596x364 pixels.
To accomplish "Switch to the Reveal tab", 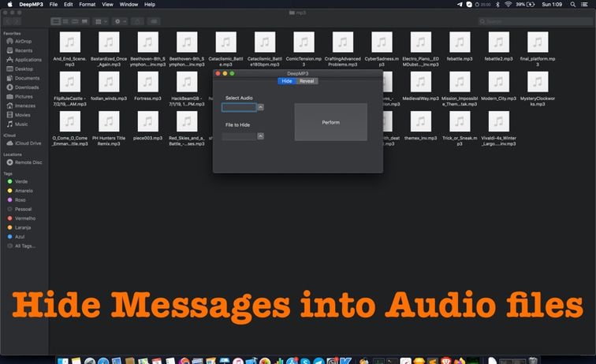I will (x=307, y=80).
